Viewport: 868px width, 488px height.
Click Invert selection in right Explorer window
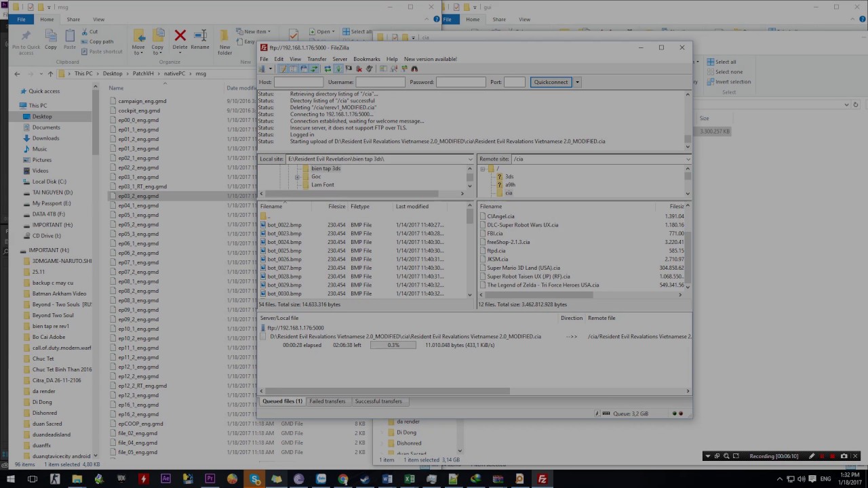(x=728, y=81)
